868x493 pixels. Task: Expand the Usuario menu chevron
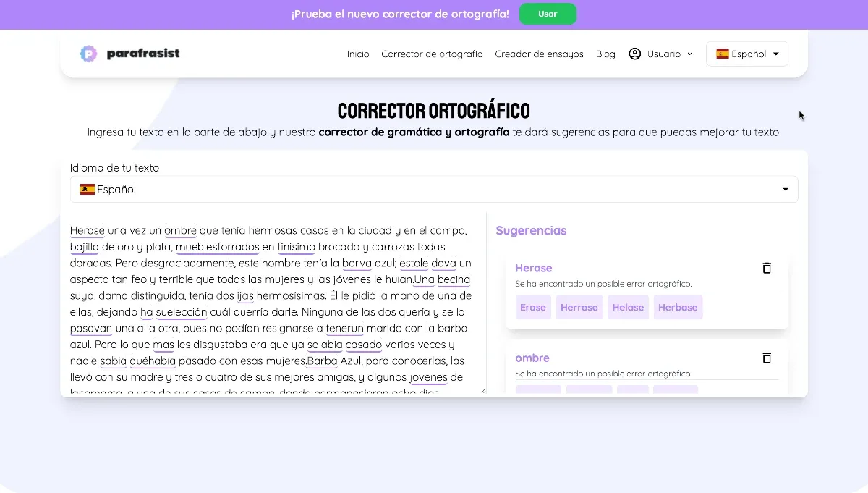(689, 54)
